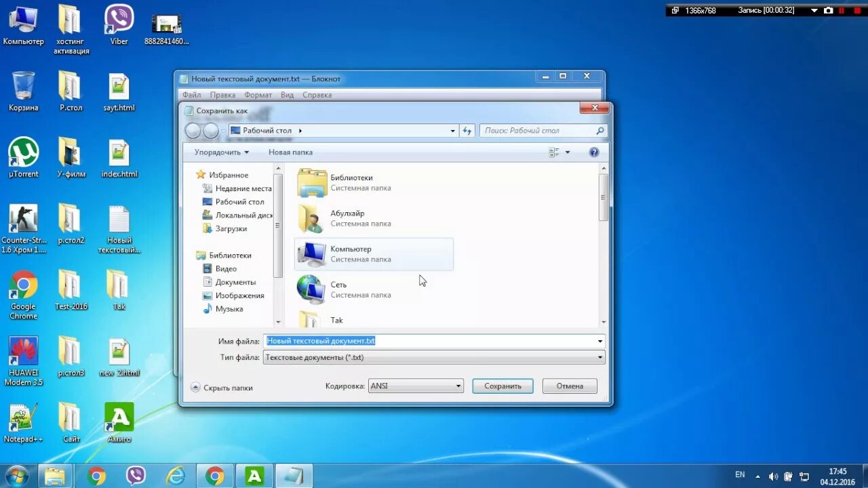This screenshot has width=868, height=488.
Task: Open the Файл menu in Notepad
Action: click(x=191, y=95)
